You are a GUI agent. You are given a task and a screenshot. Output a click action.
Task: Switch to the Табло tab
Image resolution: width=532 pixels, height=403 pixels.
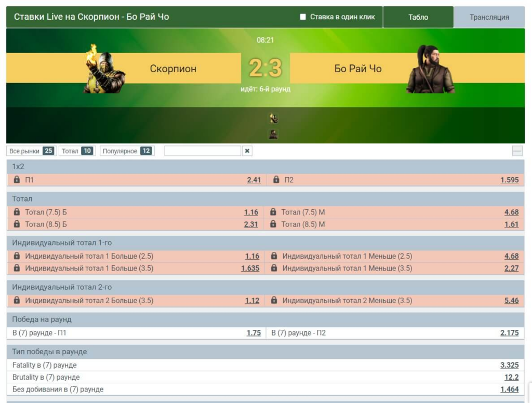click(418, 17)
